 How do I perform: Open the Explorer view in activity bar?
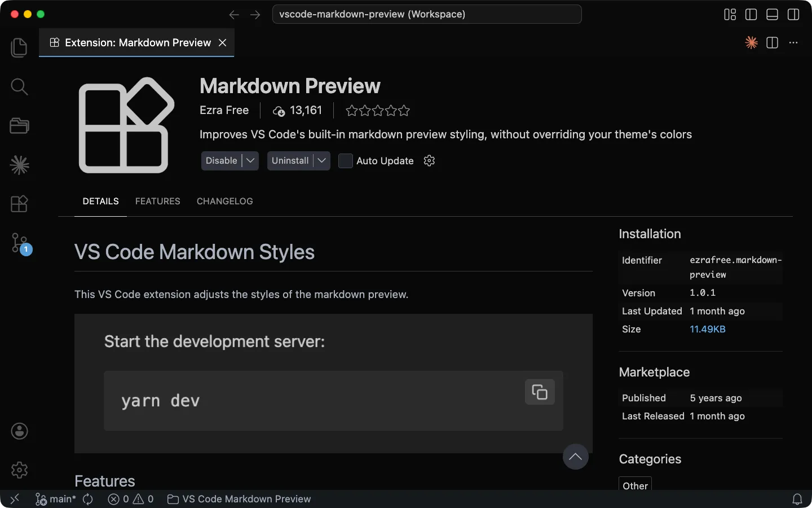[19, 47]
